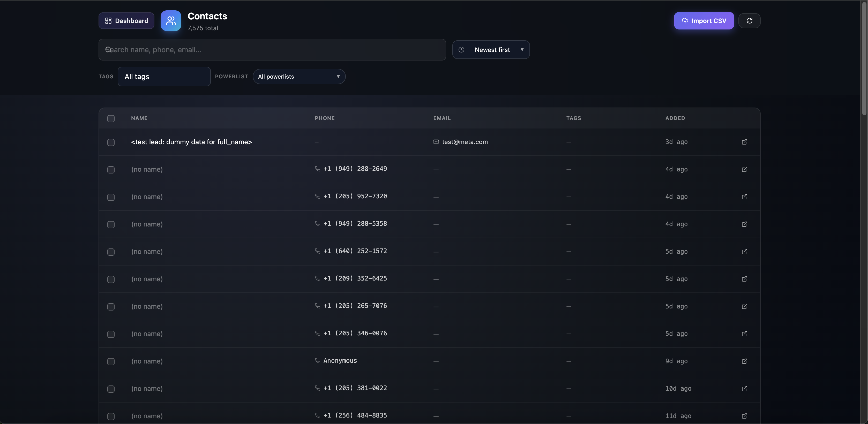The width and height of the screenshot is (868, 424).
Task: Check the test lead dummy data row
Action: (x=111, y=142)
